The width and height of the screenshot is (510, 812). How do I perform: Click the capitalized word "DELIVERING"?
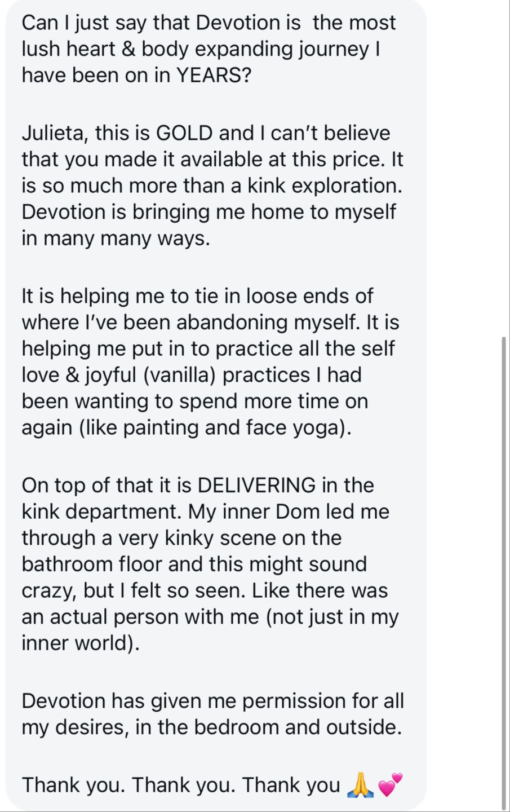[257, 486]
